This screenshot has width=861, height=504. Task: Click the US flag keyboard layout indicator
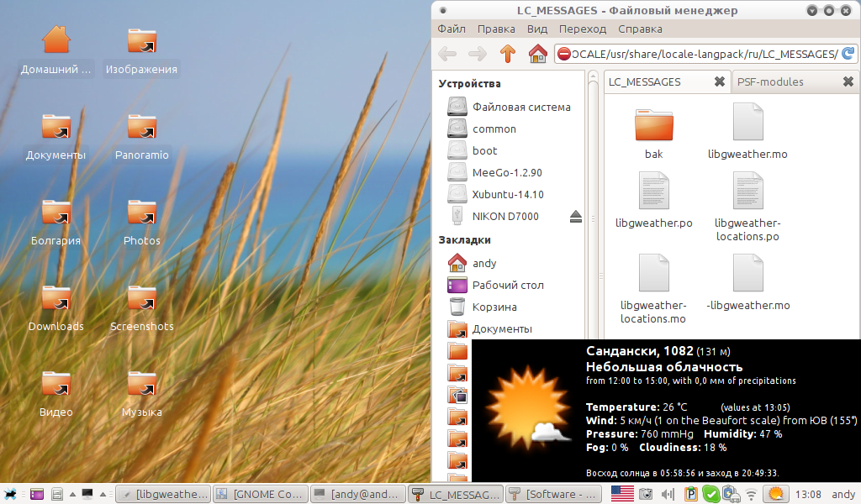[x=622, y=494]
